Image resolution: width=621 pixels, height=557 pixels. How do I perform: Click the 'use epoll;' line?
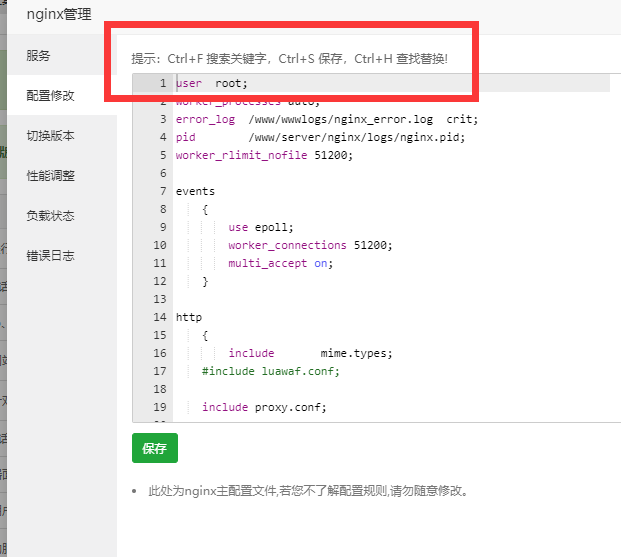point(261,227)
